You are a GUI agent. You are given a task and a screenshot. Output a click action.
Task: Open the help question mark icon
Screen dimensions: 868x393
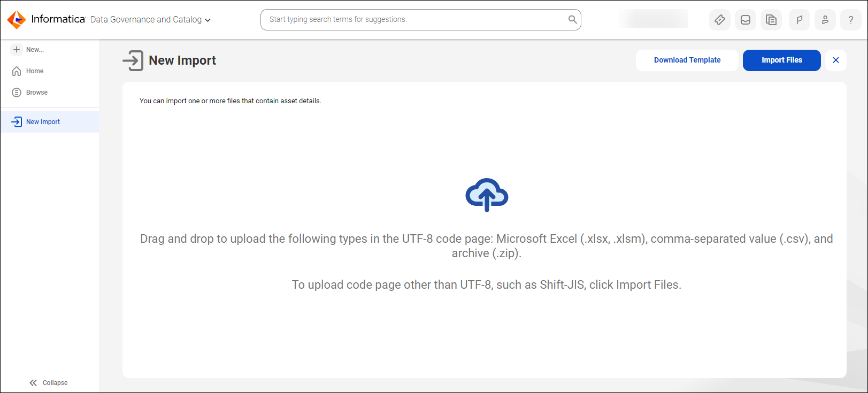pos(851,20)
